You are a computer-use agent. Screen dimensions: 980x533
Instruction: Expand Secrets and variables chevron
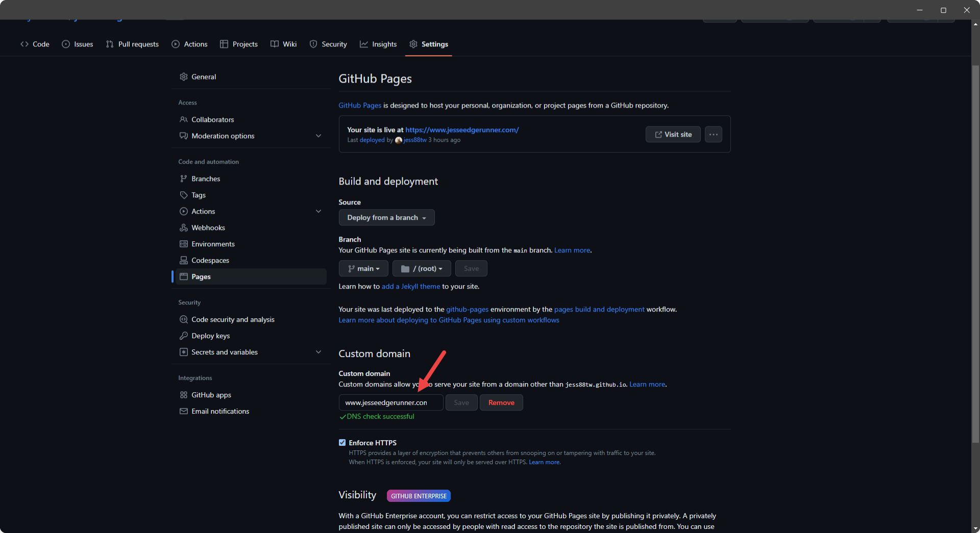coord(318,352)
